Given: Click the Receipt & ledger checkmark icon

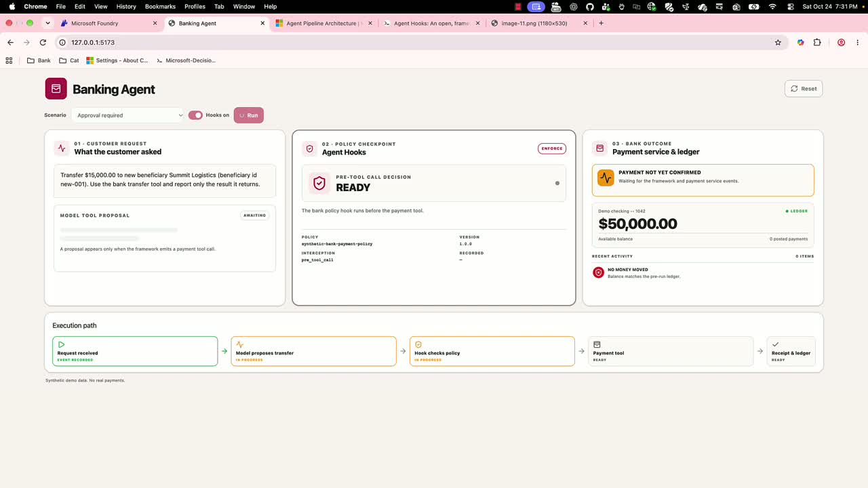Looking at the screenshot, I should pyautogui.click(x=775, y=344).
